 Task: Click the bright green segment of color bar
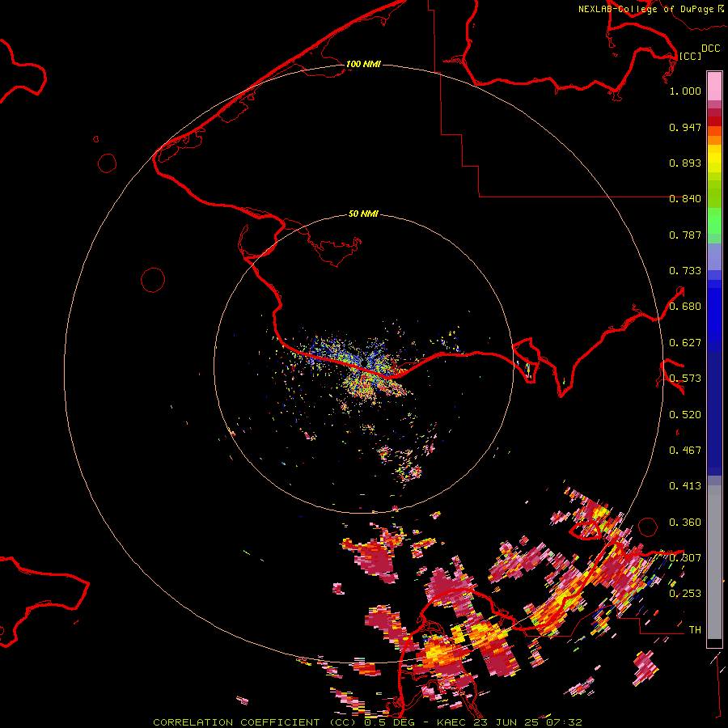tap(714, 221)
